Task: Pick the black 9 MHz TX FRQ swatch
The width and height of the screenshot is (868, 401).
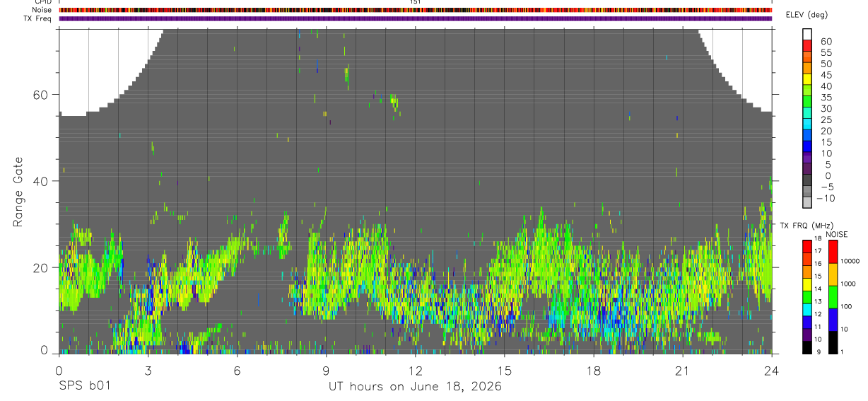Action: coord(807,347)
